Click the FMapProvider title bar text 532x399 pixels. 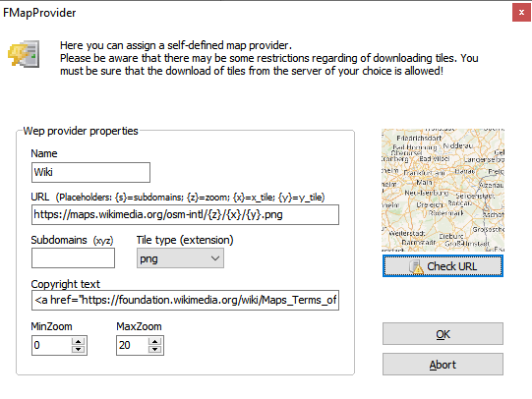39,13
